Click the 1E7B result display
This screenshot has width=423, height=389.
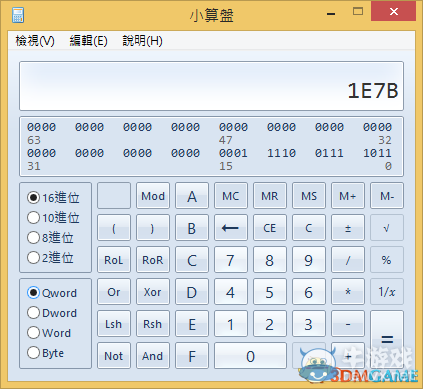click(x=211, y=86)
